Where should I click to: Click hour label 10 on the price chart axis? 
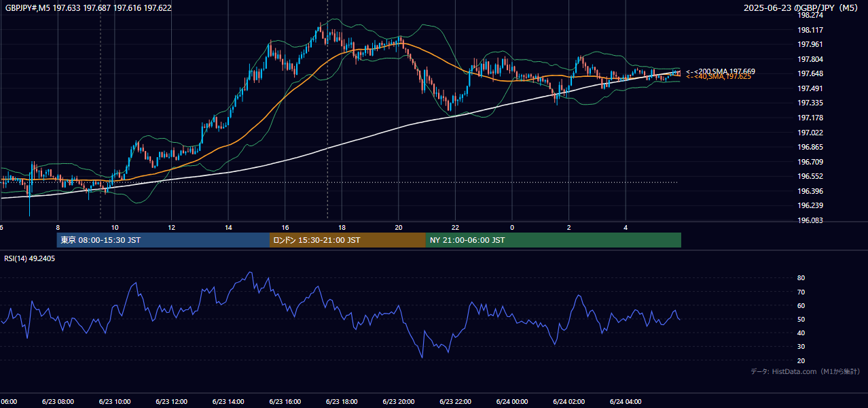pos(115,228)
